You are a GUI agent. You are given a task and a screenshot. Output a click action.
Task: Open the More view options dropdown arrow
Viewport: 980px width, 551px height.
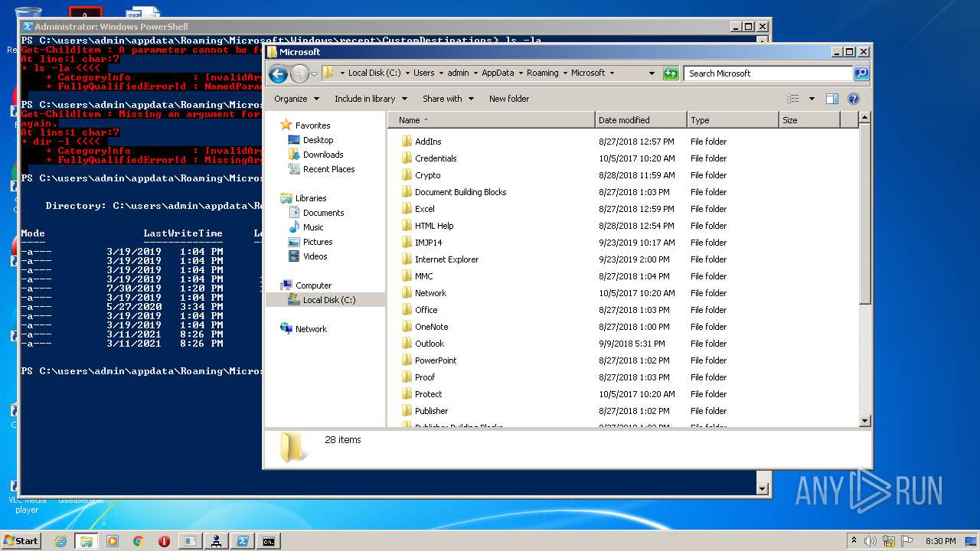click(x=812, y=99)
